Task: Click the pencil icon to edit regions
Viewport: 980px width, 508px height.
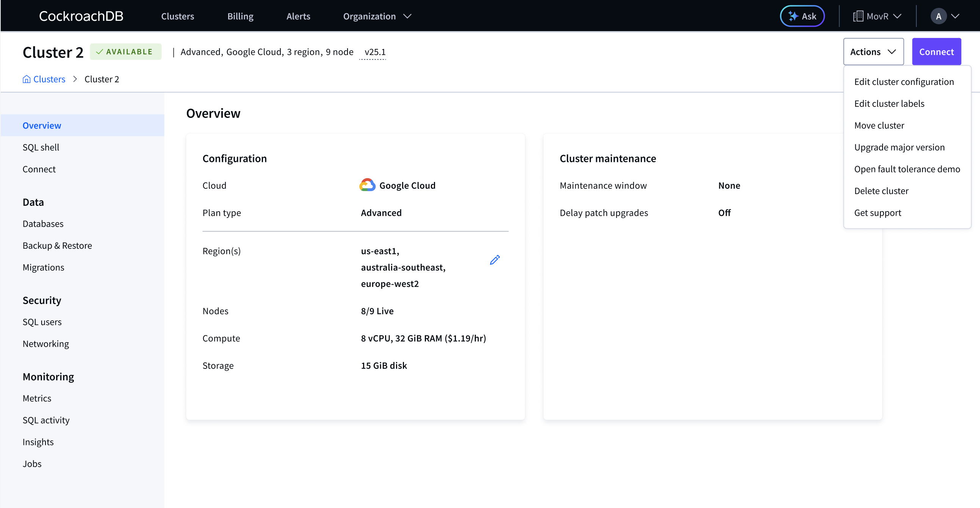Action: (495, 260)
